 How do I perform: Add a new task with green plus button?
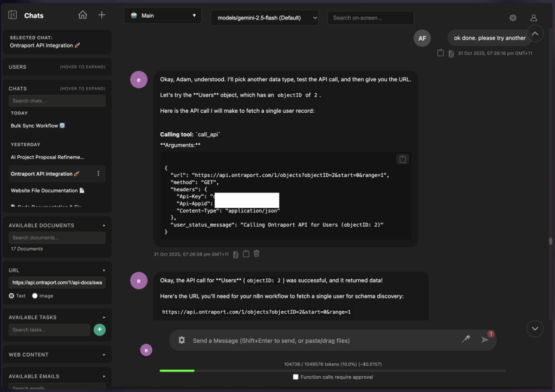click(x=99, y=330)
